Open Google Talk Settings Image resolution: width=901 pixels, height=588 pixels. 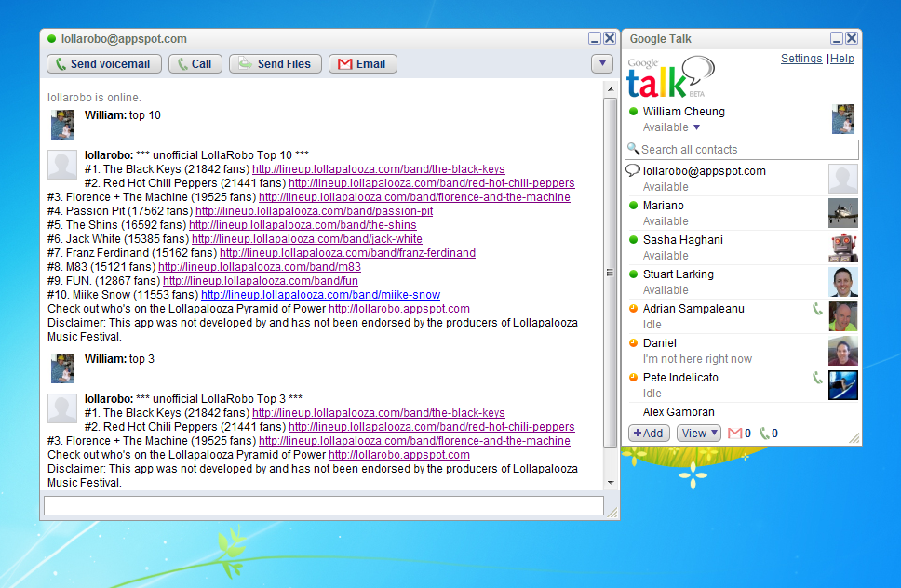point(801,59)
